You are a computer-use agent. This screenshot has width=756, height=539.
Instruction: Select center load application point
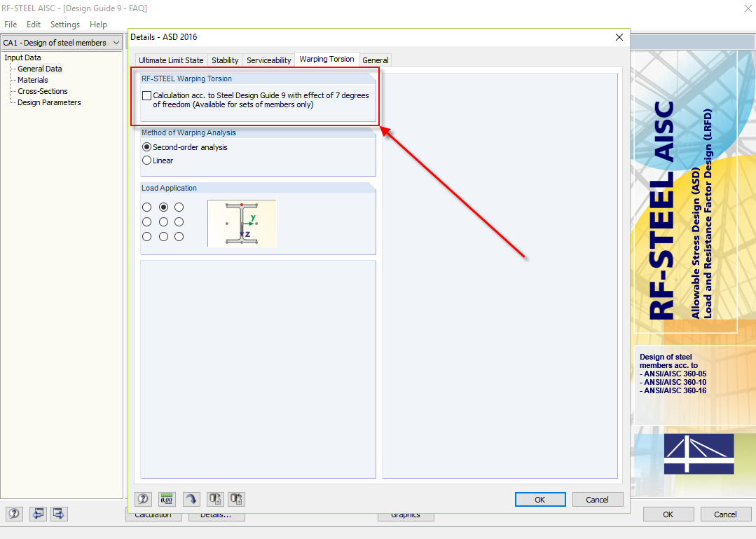[164, 221]
